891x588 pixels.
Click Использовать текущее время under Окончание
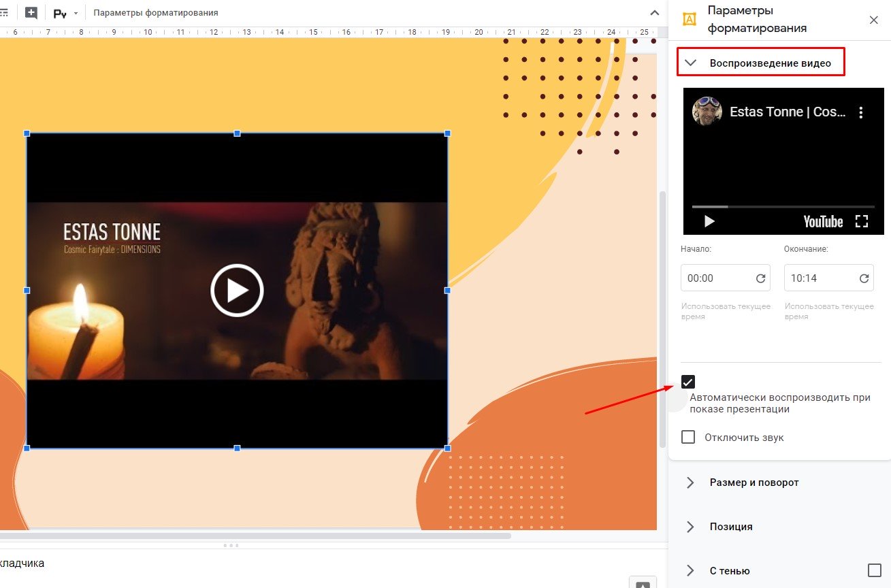click(829, 312)
